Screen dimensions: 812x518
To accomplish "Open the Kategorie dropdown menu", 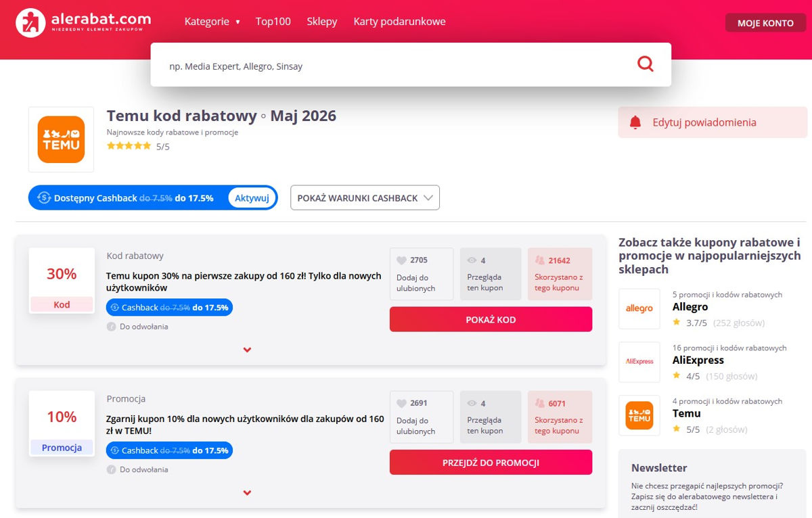I will coord(212,22).
